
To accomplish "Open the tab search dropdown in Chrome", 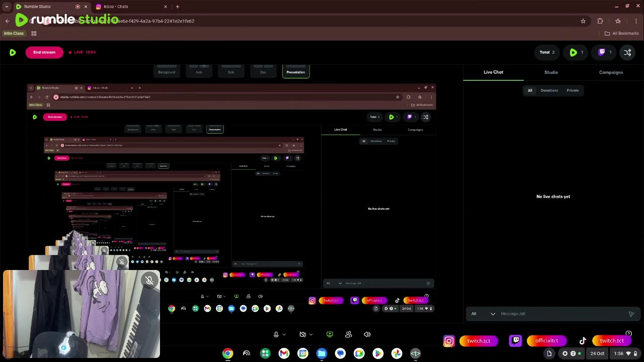I will coord(6,7).
